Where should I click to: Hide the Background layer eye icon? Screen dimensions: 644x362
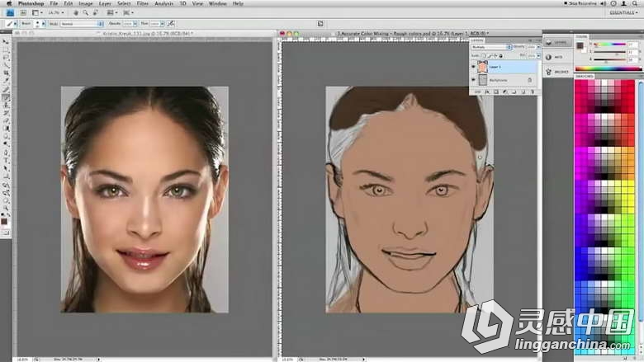[x=473, y=79]
